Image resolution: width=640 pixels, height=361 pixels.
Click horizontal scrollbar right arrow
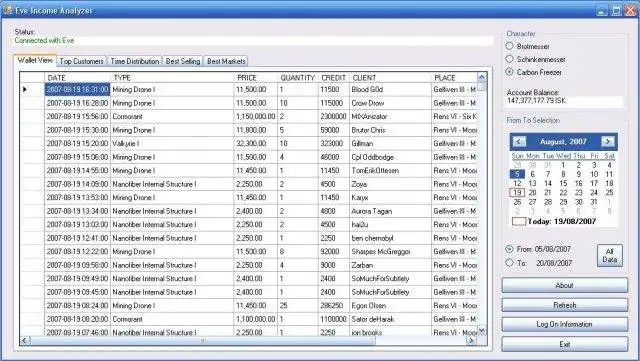coord(471,340)
